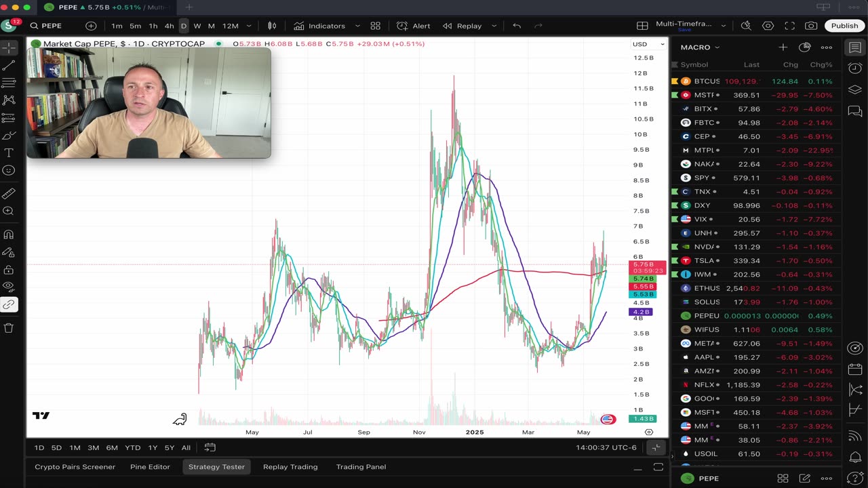Open the Strategy Tester tab

pos(216,467)
